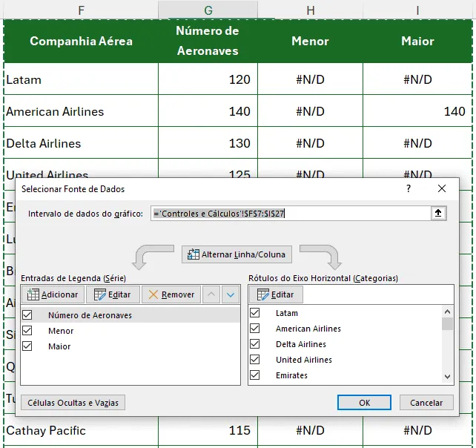Click the Menor header cell

(310, 41)
